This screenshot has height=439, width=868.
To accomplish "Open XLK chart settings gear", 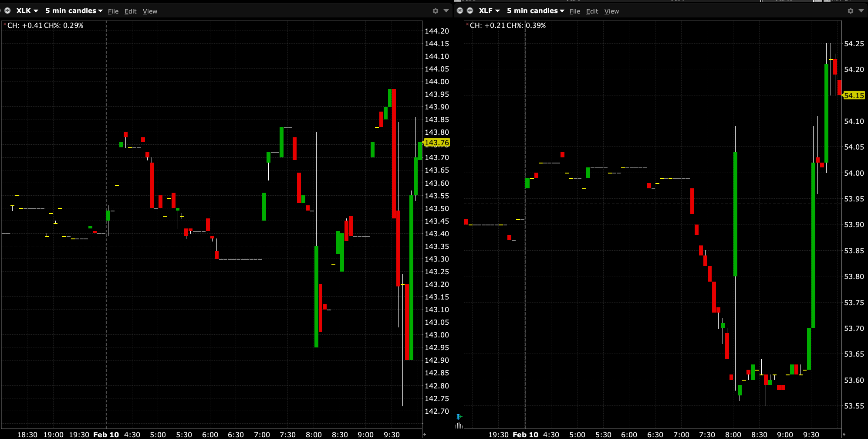I will pyautogui.click(x=435, y=11).
